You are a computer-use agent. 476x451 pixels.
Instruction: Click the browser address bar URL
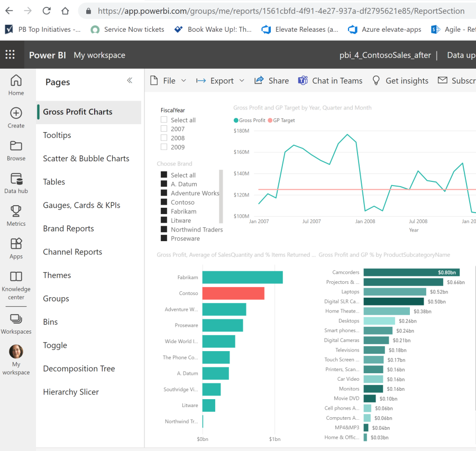pos(281,11)
